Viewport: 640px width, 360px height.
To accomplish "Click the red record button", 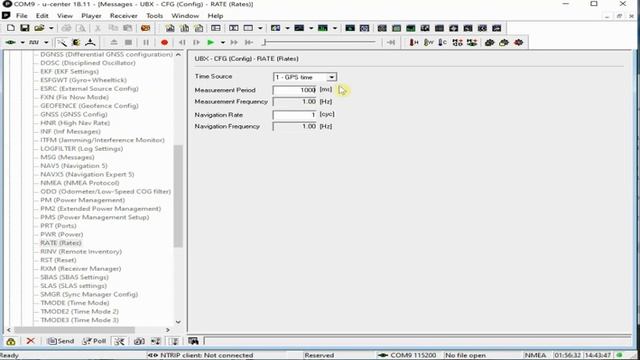I will click(x=164, y=42).
